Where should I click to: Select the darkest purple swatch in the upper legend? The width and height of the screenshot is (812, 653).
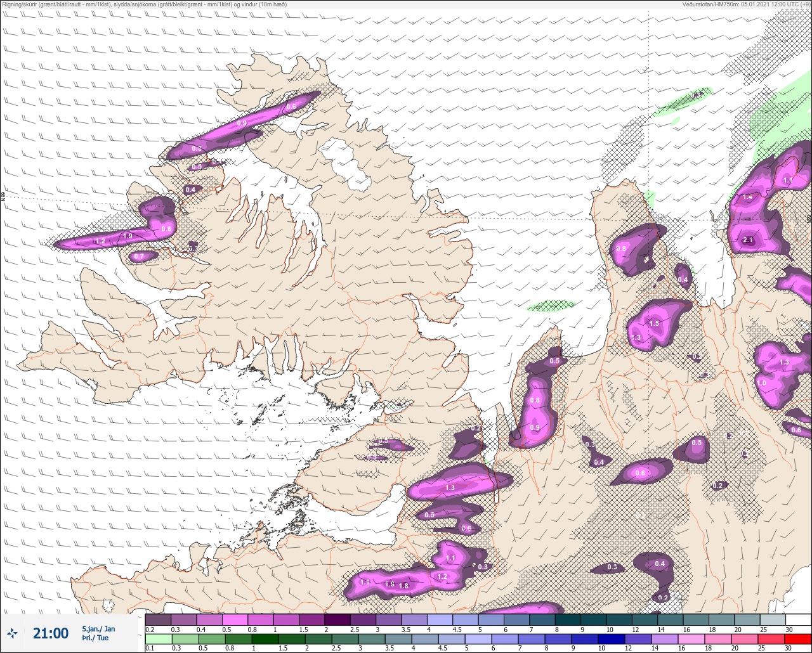(337, 619)
